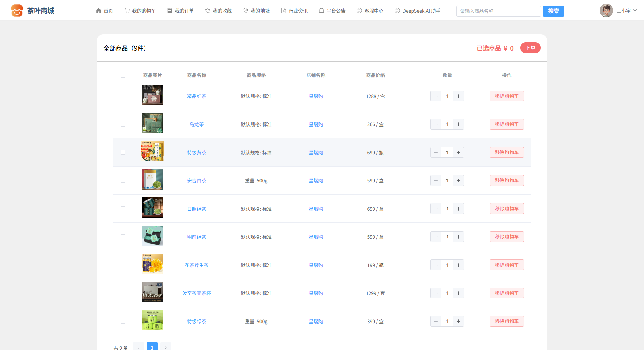
Task: Open 我的地址 location pin icon
Action: (246, 11)
